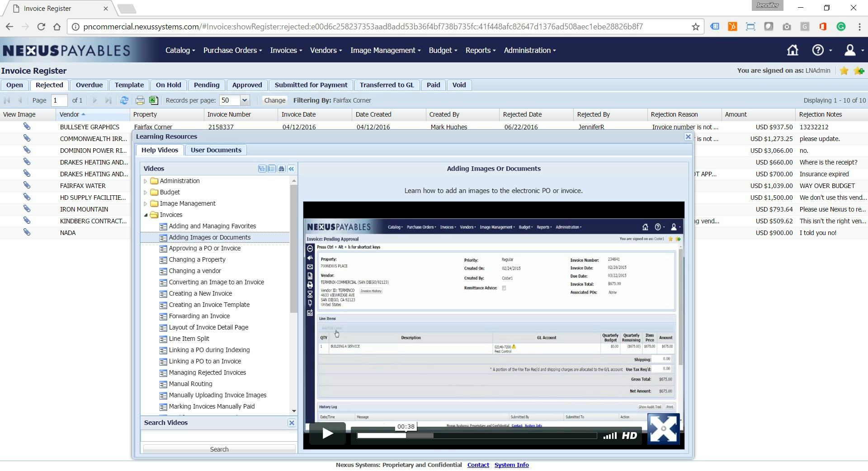Open the Invoices top menu
This screenshot has height=471, width=868.
[286, 50]
